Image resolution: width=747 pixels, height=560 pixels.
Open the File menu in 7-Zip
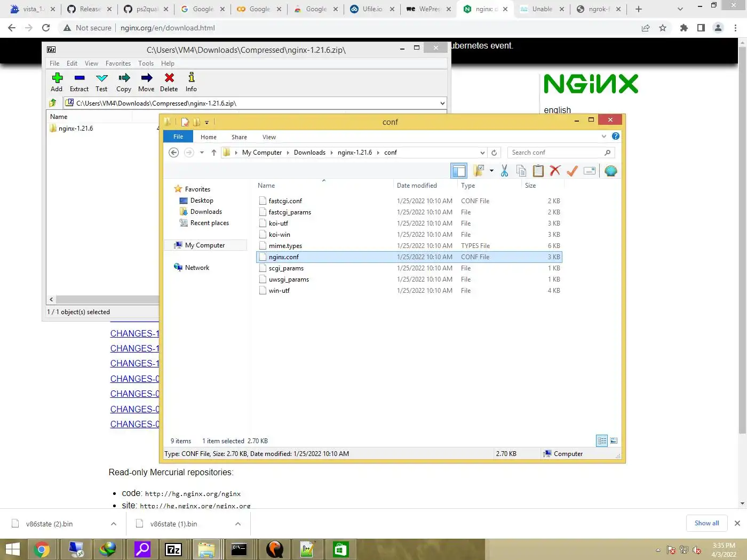click(54, 63)
